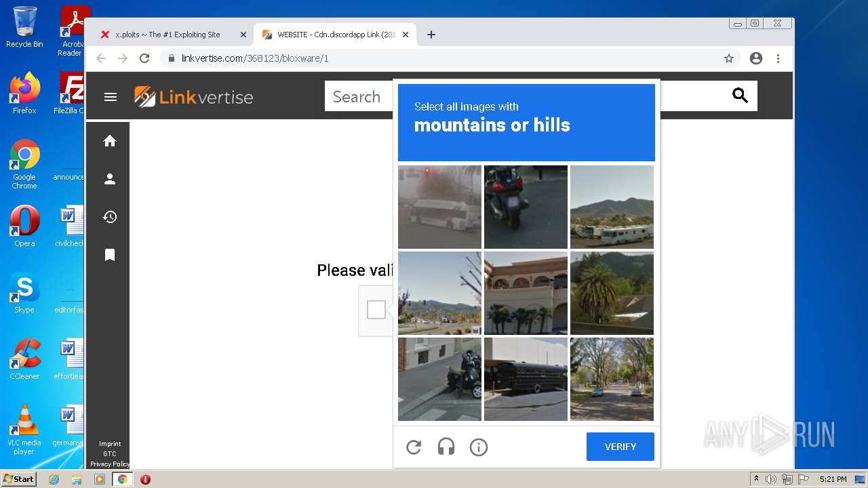Click the Linkvertise search field
868x488 pixels.
click(x=359, y=96)
